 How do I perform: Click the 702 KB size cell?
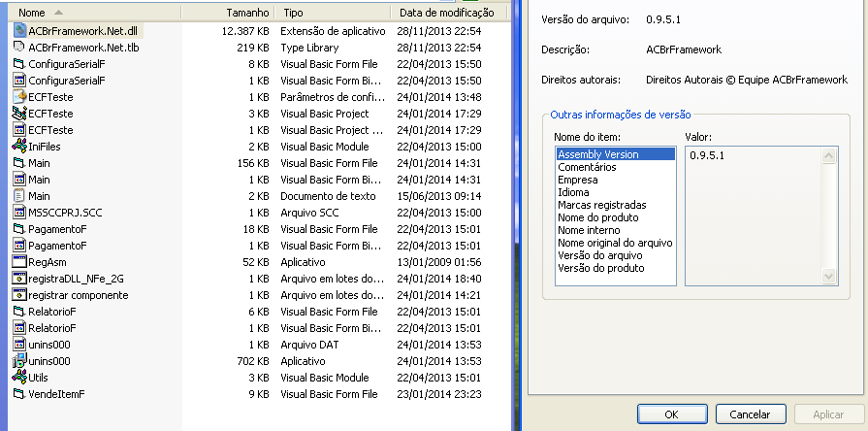coord(253,361)
